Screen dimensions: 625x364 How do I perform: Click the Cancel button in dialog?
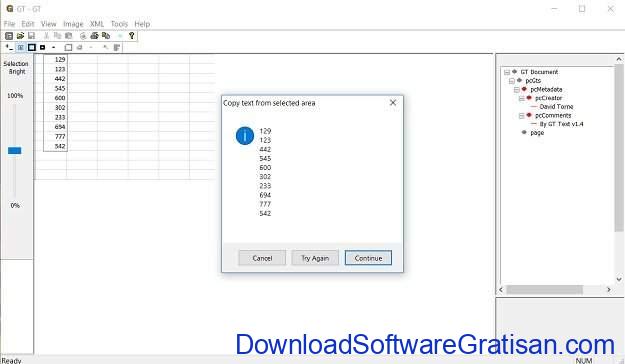tap(262, 258)
